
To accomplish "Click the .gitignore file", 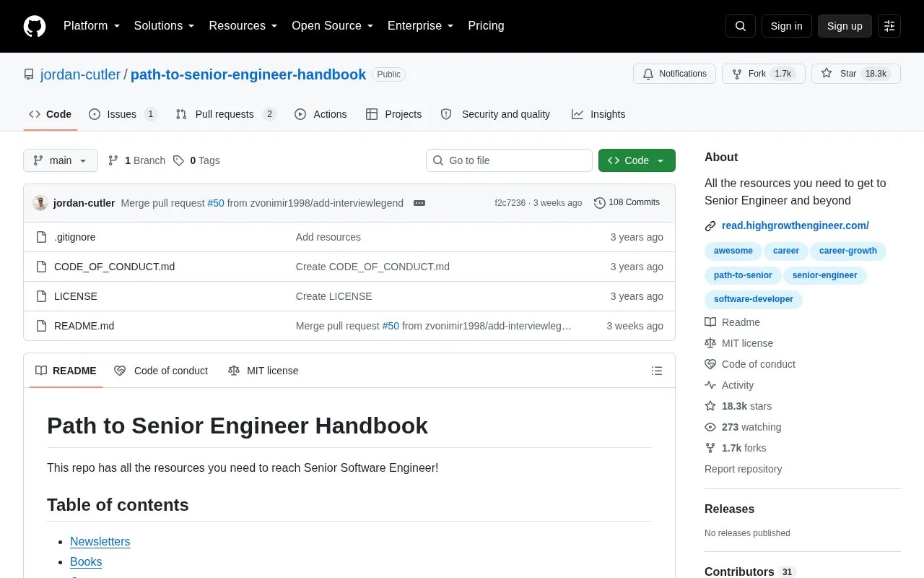I will tap(75, 237).
